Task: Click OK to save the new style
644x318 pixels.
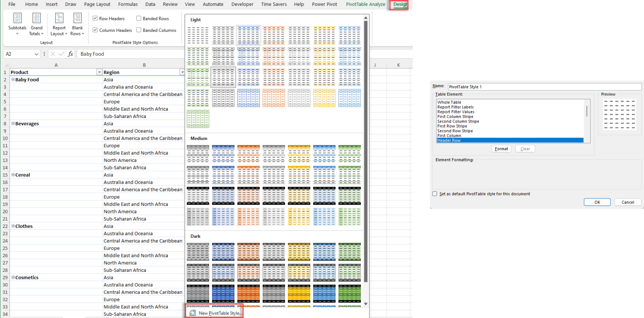Action: [x=597, y=202]
